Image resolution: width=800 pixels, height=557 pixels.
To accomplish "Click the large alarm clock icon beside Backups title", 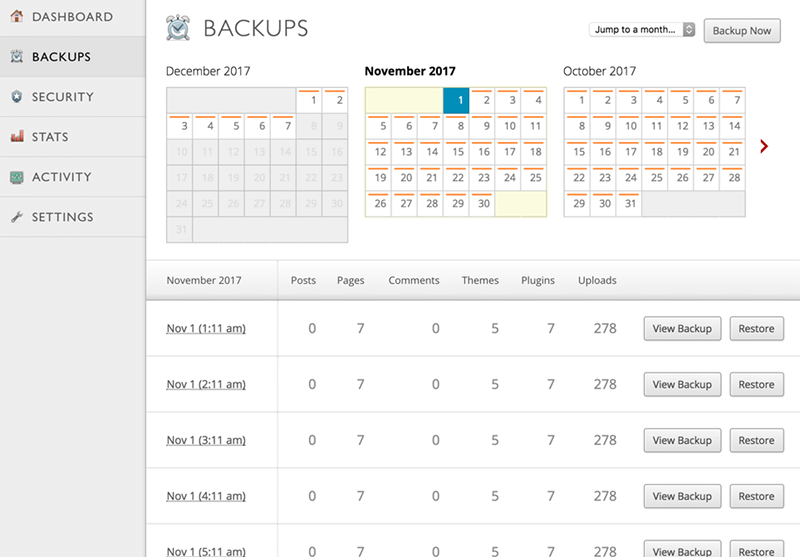I will 178,28.
